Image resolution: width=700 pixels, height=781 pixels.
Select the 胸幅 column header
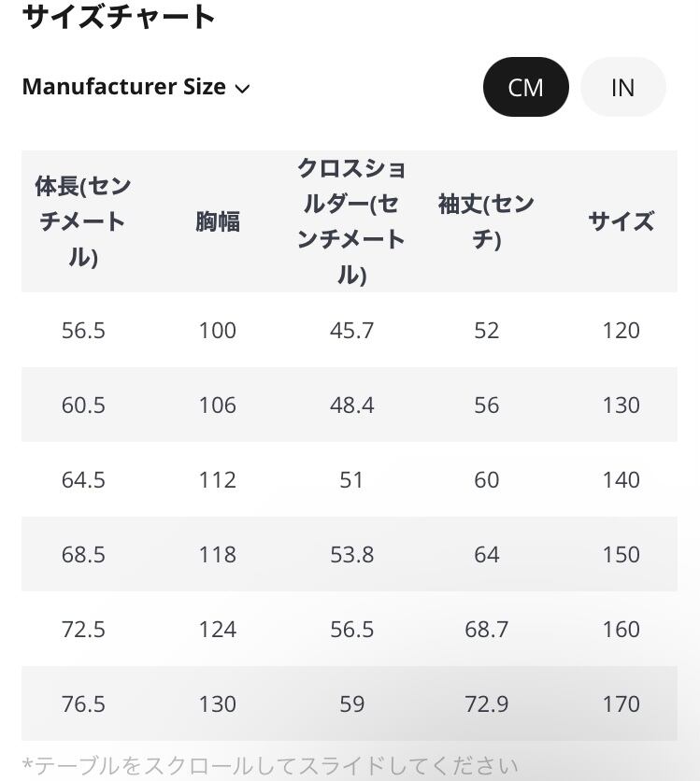[218, 221]
